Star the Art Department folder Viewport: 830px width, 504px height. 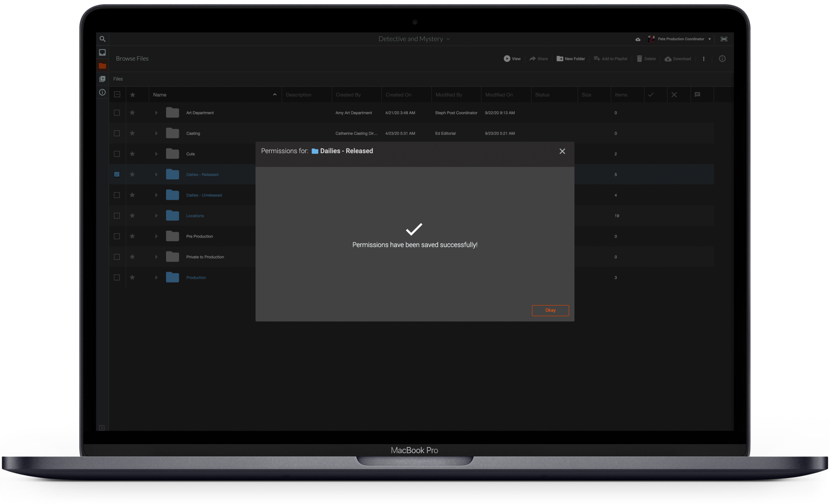(132, 113)
